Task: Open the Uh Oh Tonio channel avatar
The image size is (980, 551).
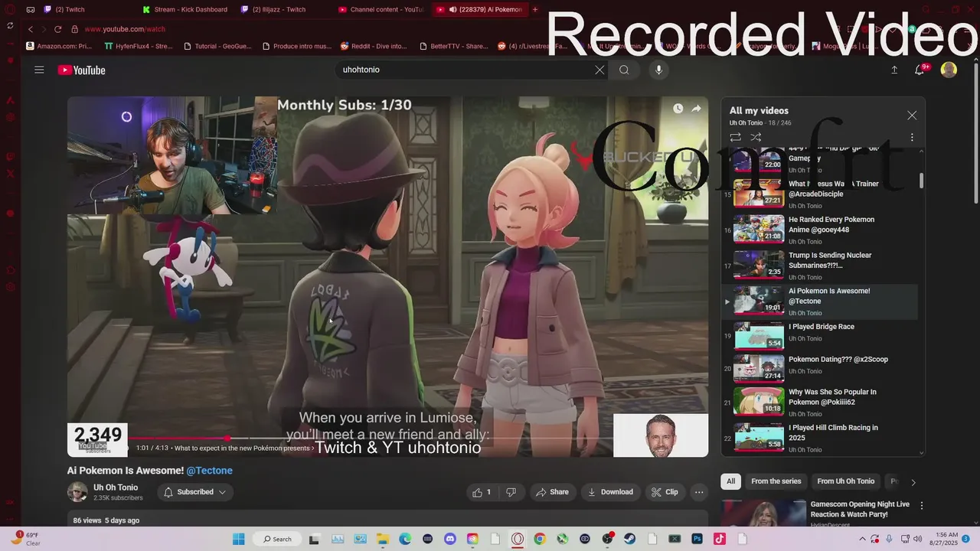Action: pos(77,492)
